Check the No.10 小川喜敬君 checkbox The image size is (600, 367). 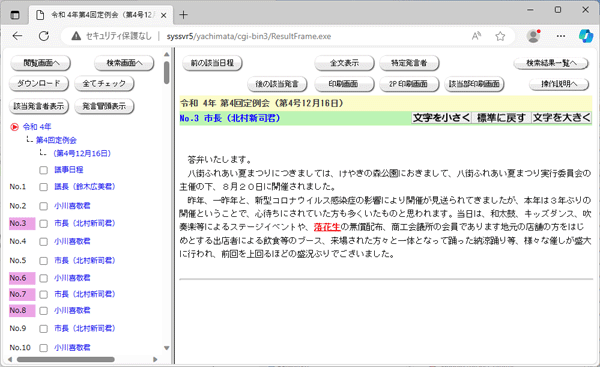(44, 348)
